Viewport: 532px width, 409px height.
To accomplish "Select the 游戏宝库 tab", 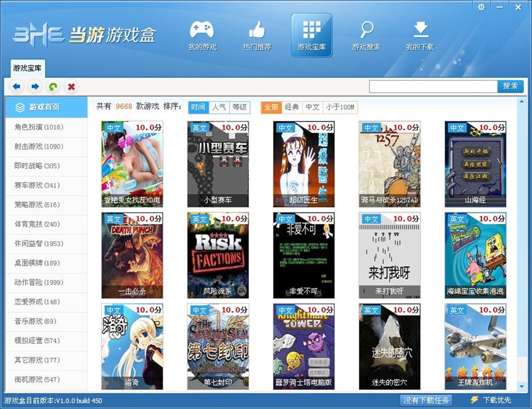I will click(x=28, y=68).
